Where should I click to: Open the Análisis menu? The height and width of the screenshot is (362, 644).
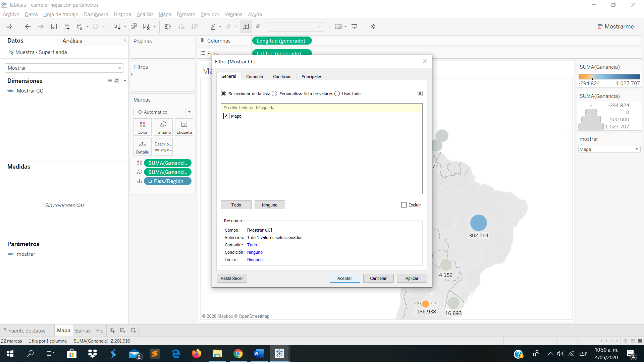click(x=145, y=14)
